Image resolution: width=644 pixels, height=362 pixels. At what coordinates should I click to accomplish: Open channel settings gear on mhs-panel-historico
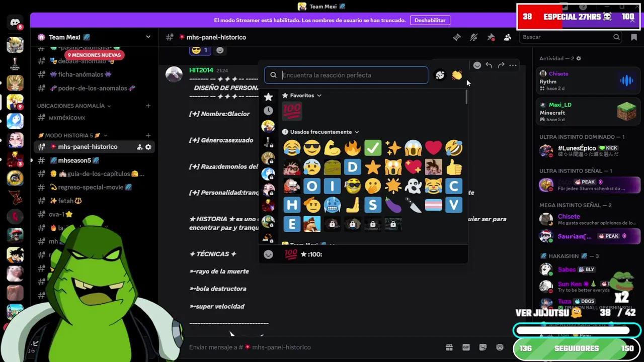(148, 147)
